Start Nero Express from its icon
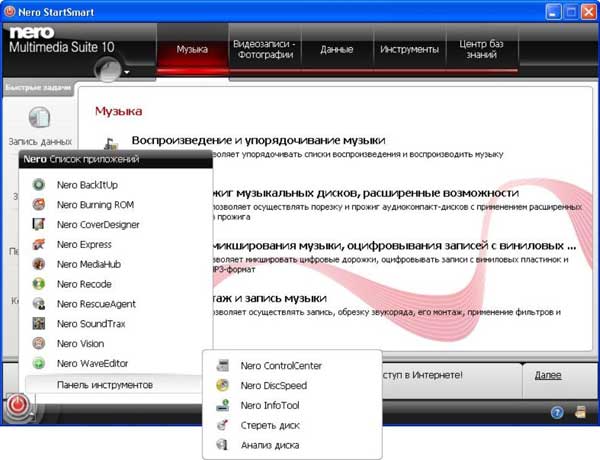 (39, 244)
